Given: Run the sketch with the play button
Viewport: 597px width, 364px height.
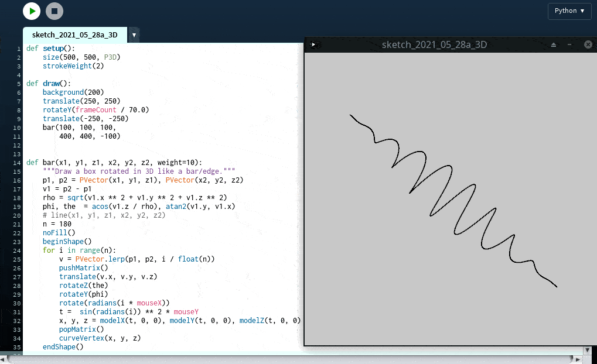Looking at the screenshot, I should [x=32, y=11].
